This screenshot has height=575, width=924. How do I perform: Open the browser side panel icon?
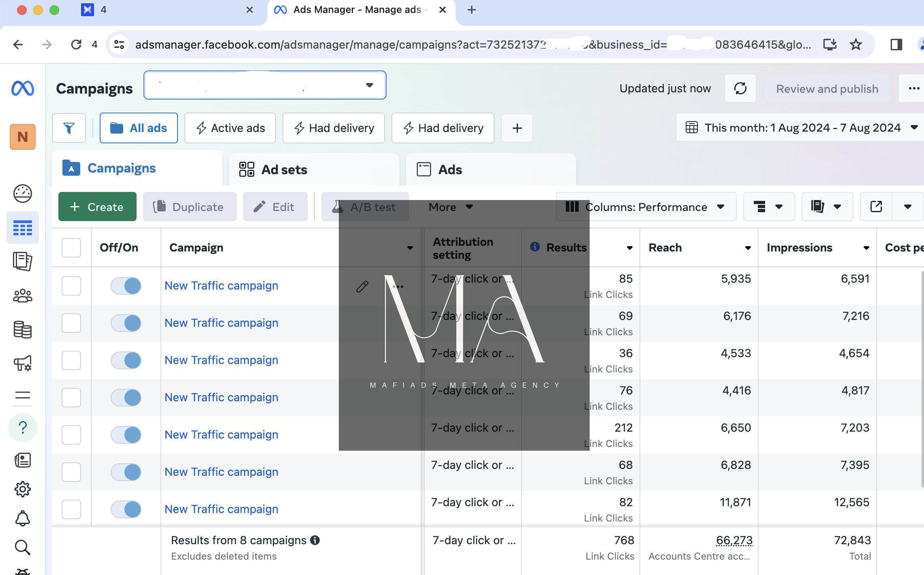point(896,44)
